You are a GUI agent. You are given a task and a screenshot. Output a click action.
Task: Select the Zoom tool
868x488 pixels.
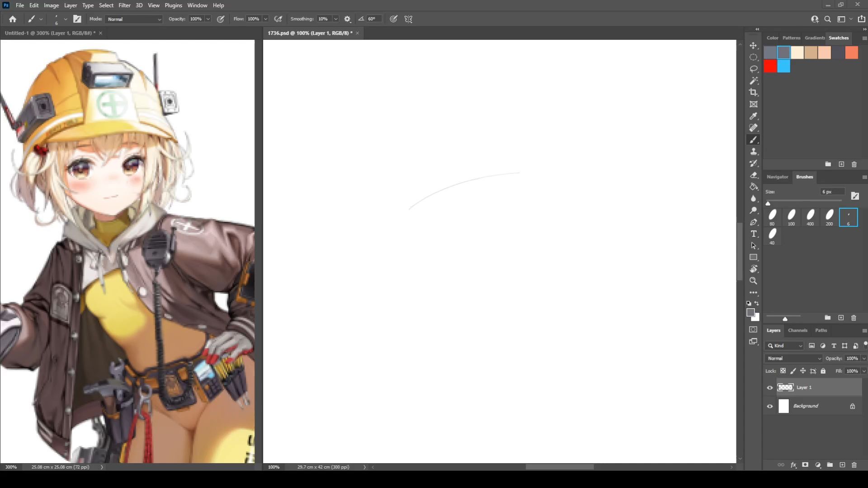point(753,281)
